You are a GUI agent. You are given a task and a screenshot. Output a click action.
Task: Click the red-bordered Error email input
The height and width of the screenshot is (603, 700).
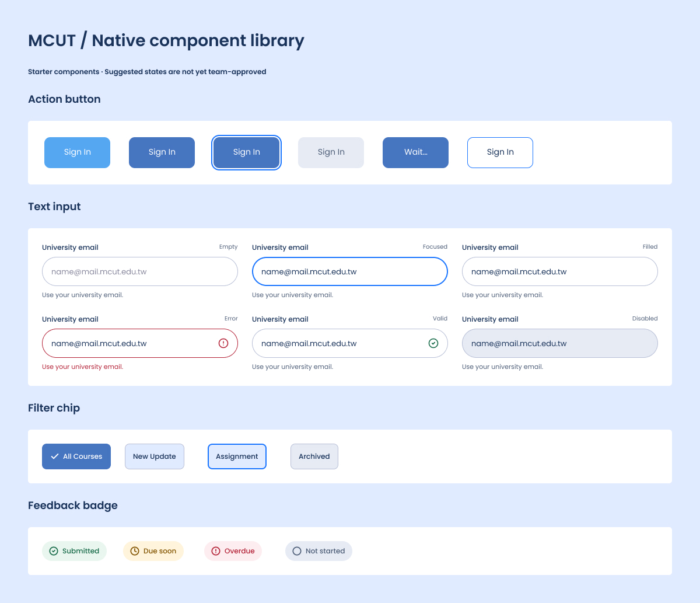tap(140, 343)
